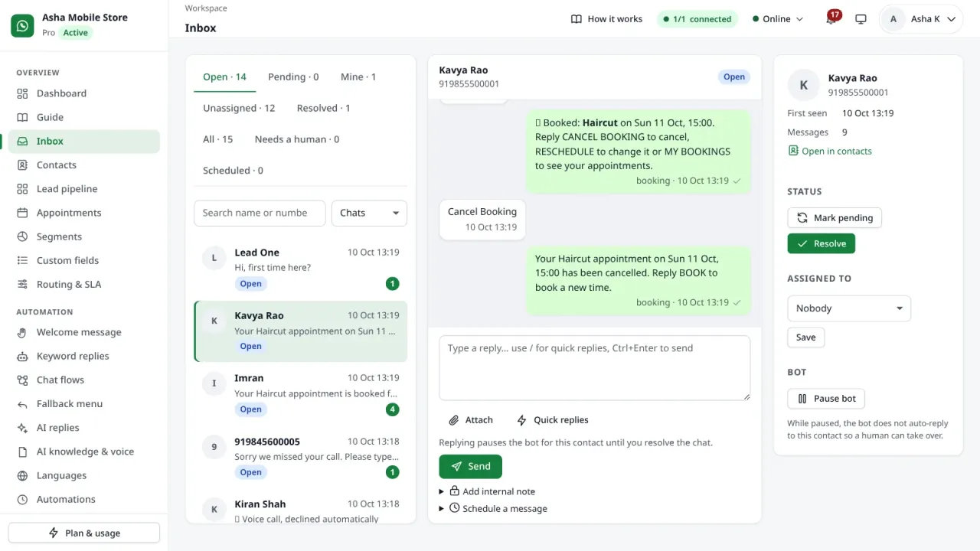Show the All conversations tab
This screenshot has height=551, width=980.
click(x=217, y=139)
